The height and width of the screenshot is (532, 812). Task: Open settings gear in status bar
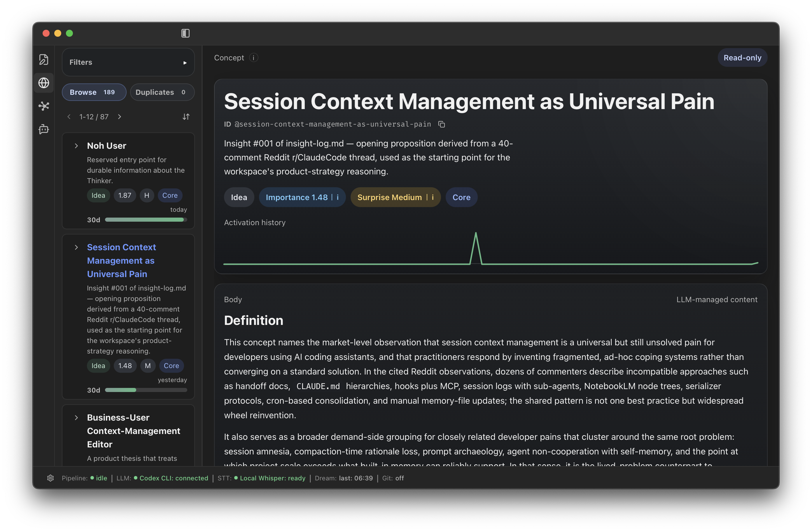[x=50, y=478]
